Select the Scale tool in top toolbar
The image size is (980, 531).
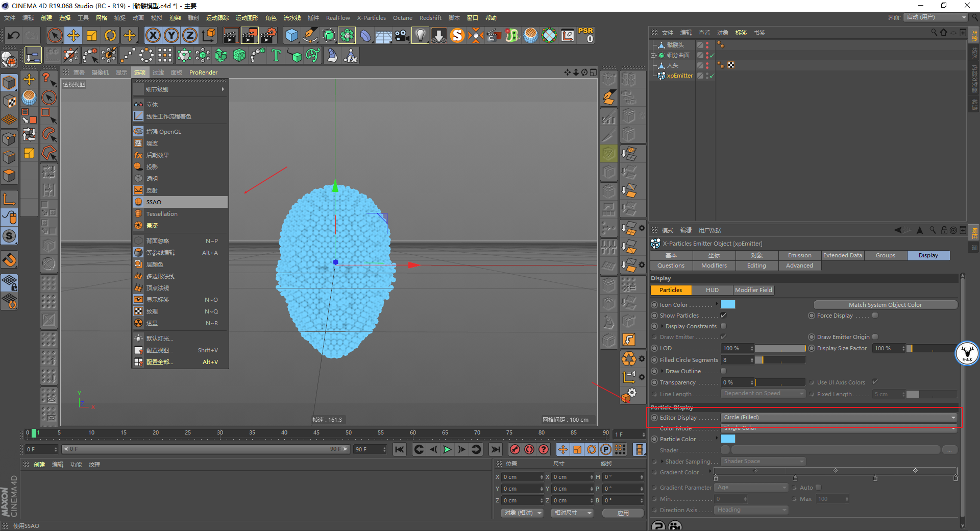tap(92, 35)
